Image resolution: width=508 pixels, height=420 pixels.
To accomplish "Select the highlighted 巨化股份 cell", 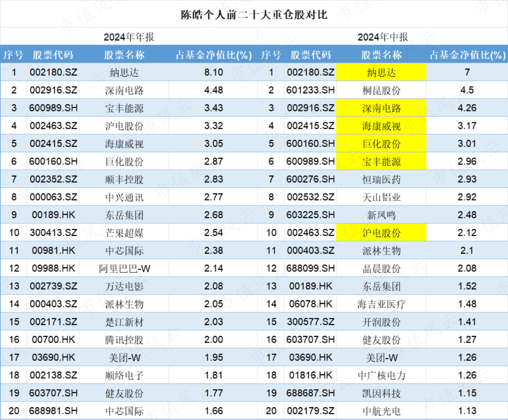I will coord(381,143).
